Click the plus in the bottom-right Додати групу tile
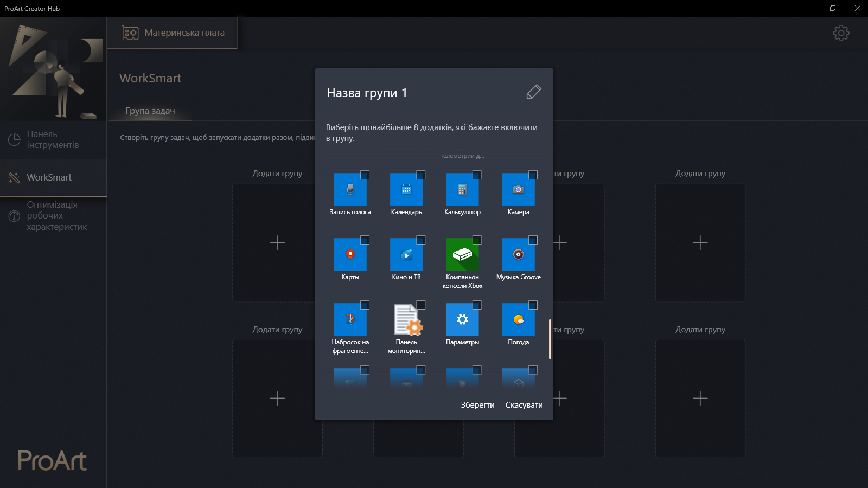Image resolution: width=868 pixels, height=488 pixels. click(700, 399)
